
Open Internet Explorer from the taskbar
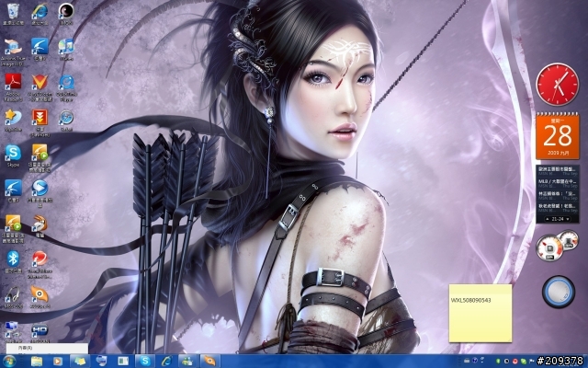click(x=166, y=362)
